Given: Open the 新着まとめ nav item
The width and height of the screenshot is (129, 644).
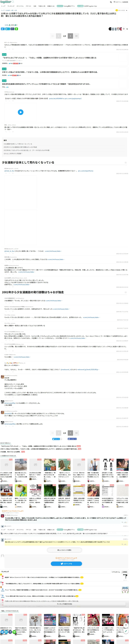Looking at the screenshot, I should [51, 6].
